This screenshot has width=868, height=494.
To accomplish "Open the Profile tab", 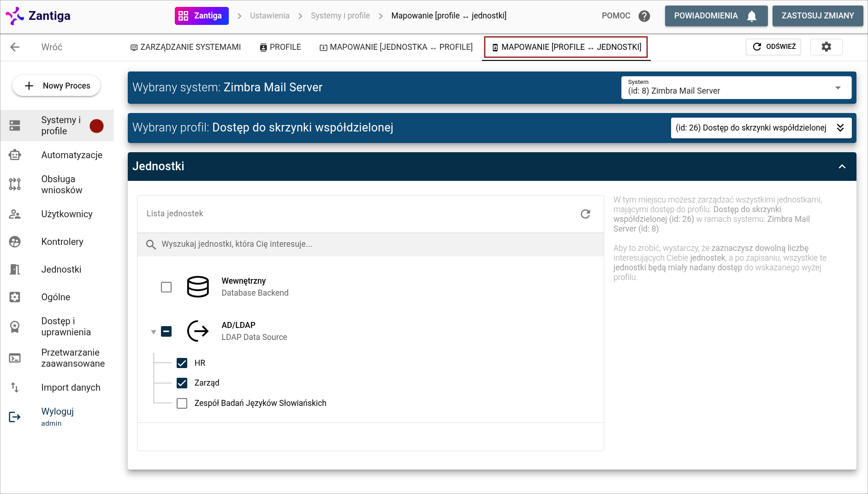I will (280, 47).
